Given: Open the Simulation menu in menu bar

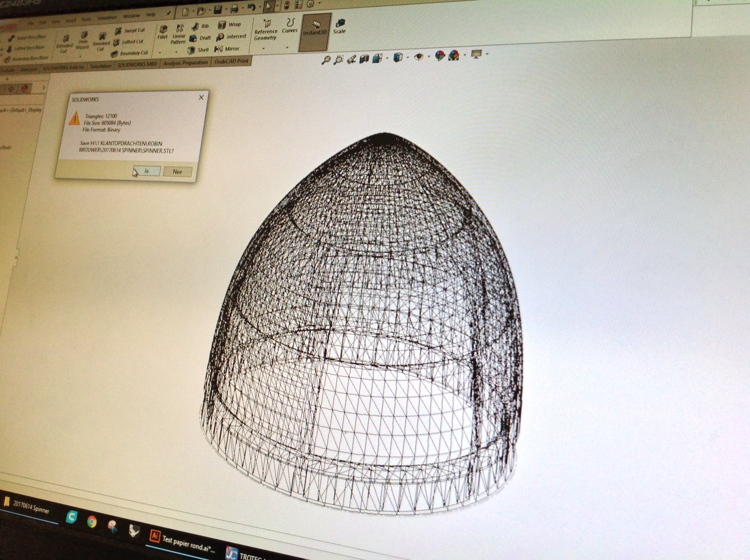Looking at the screenshot, I should click(107, 18).
